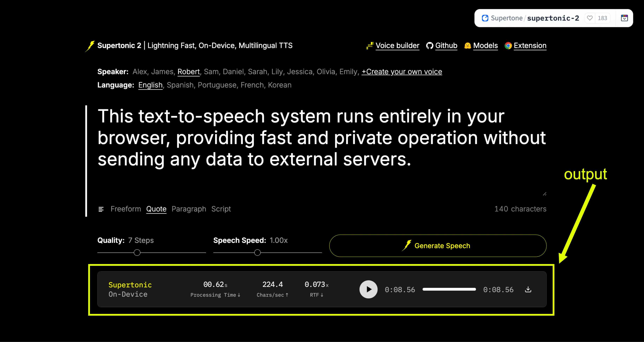Download the generated Supertonic audio
644x342 pixels.
528,289
